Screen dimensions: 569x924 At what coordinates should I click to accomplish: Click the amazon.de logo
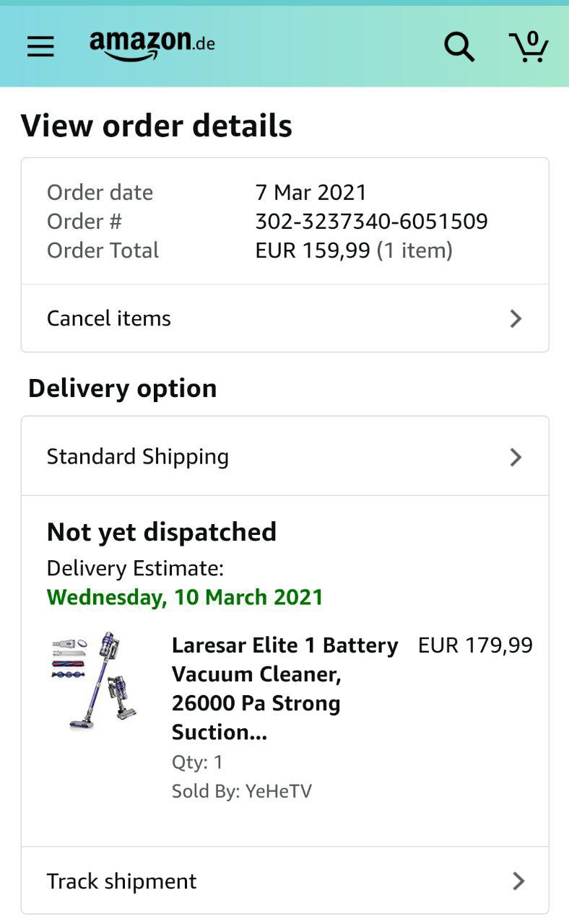[x=152, y=45]
